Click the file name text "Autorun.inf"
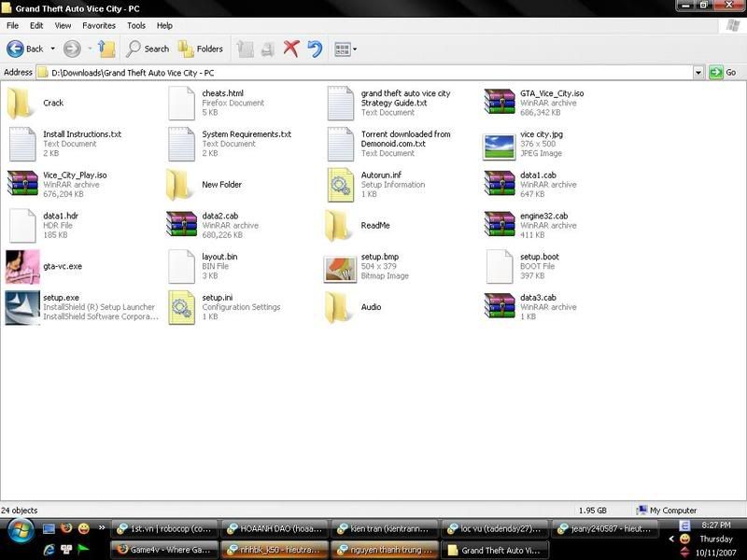 (x=381, y=175)
